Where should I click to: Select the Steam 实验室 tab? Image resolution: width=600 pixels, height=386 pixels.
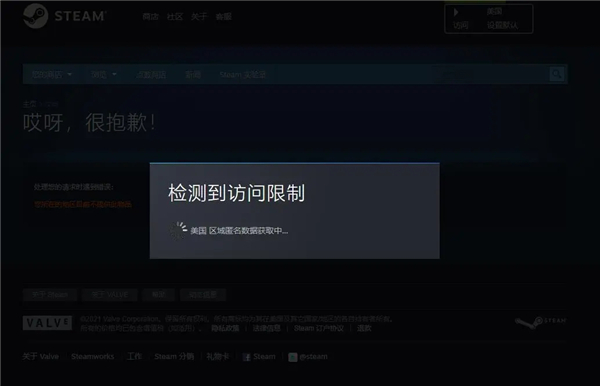point(243,75)
